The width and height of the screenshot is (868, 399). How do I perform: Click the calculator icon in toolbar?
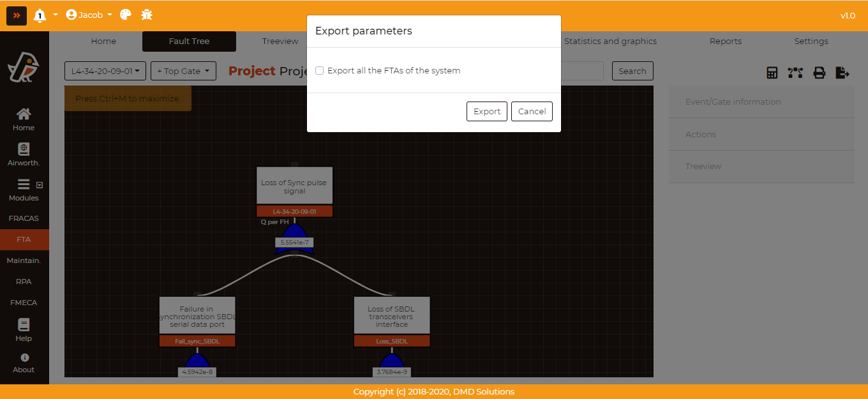(772, 73)
